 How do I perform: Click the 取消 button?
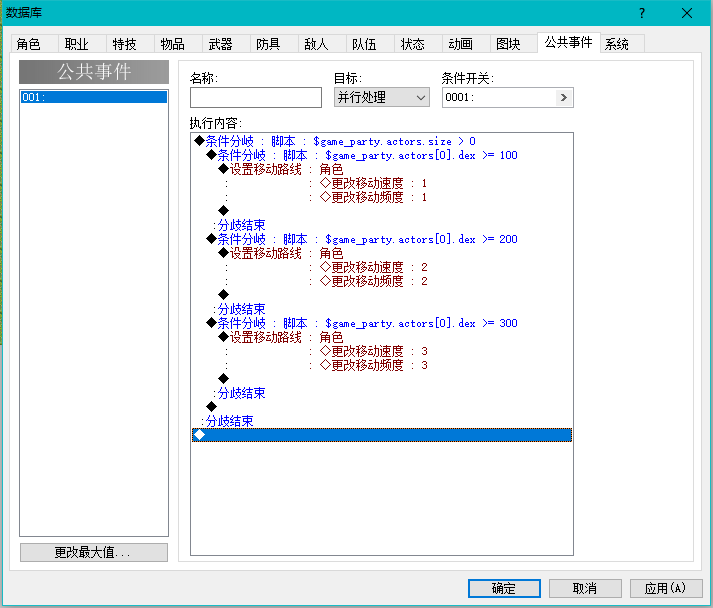[x=585, y=588]
